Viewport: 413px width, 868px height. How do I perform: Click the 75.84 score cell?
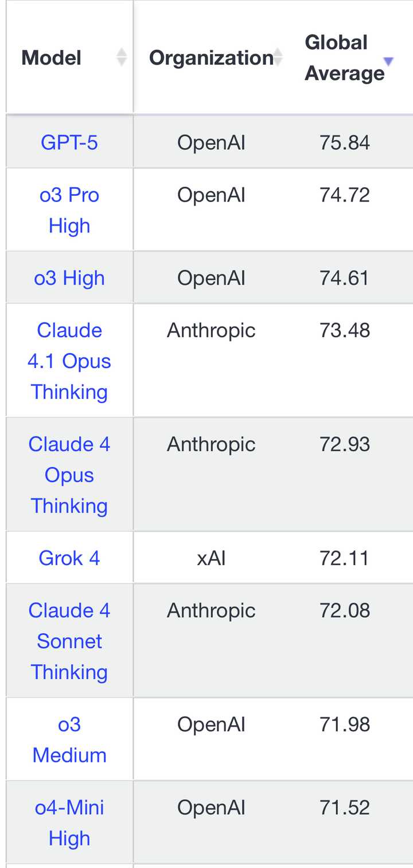(345, 142)
